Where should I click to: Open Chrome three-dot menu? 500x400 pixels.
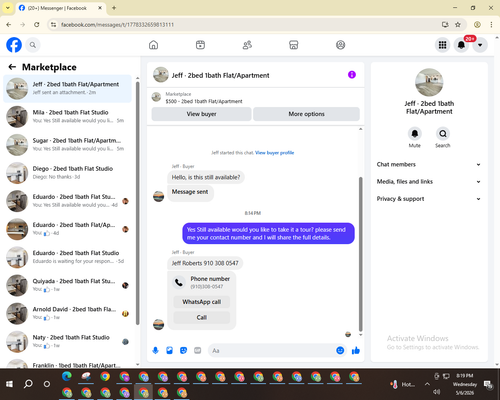pos(491,24)
